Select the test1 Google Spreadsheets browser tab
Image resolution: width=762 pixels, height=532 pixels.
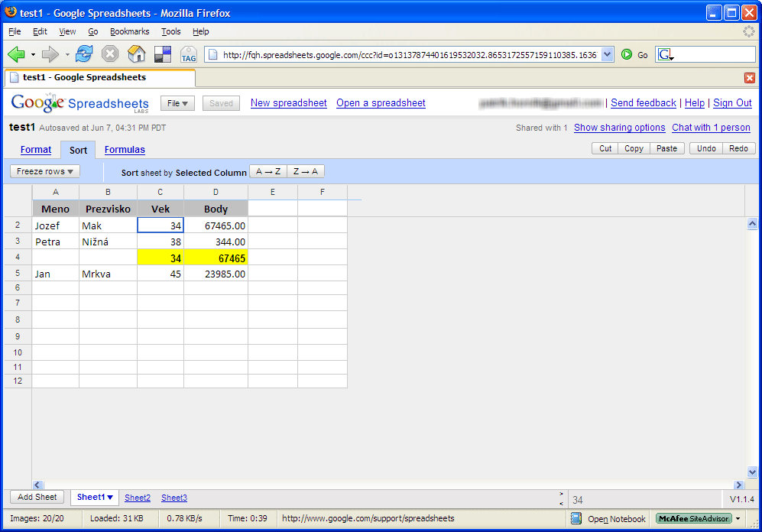100,78
